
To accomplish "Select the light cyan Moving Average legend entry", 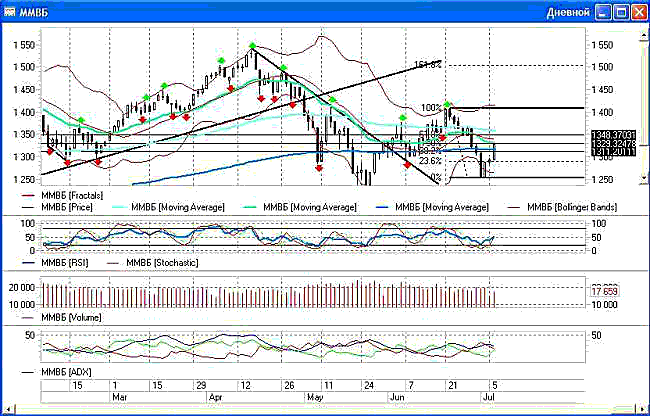I will click(168, 207).
